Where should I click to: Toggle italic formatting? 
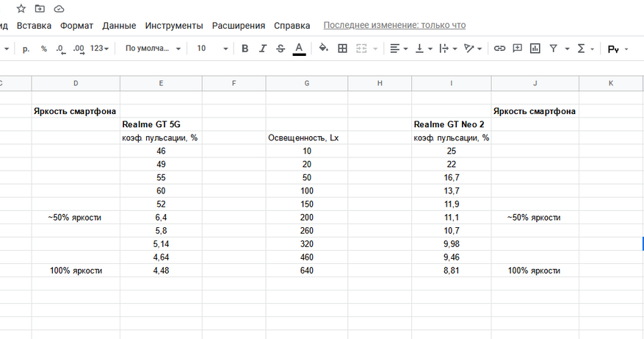point(263,49)
